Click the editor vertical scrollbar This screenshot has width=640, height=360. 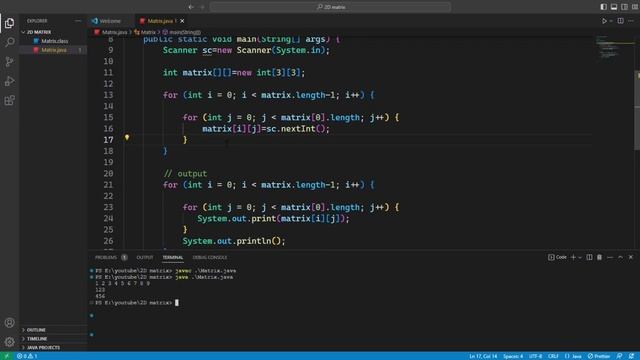click(637, 110)
